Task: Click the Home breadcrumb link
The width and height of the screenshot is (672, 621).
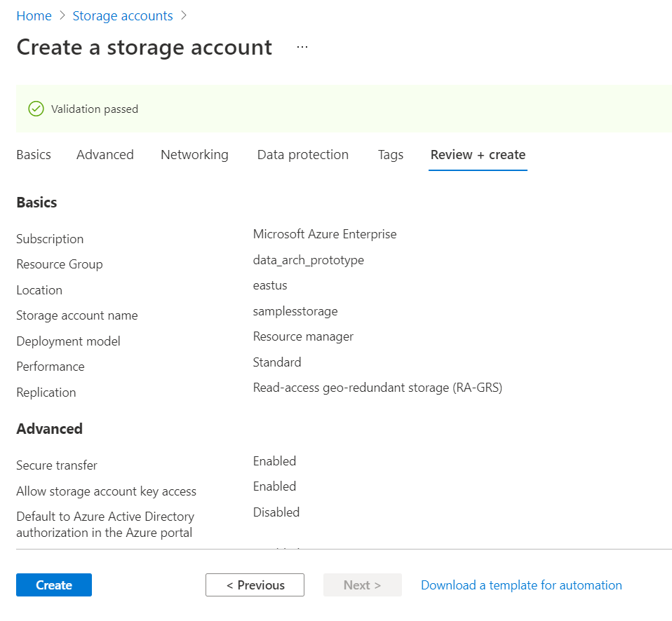Action: (34, 15)
